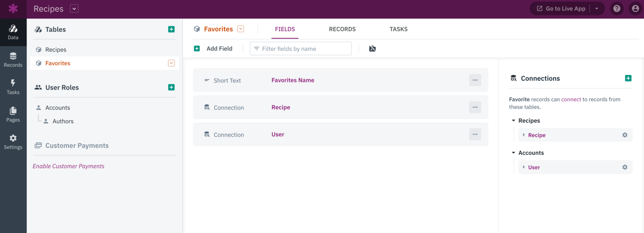This screenshot has height=233, width=644.
Task: Click the Tables section heading
Action: click(56, 29)
